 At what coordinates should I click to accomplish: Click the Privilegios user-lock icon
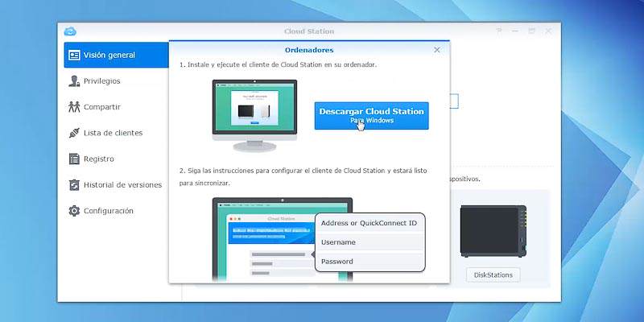point(74,81)
